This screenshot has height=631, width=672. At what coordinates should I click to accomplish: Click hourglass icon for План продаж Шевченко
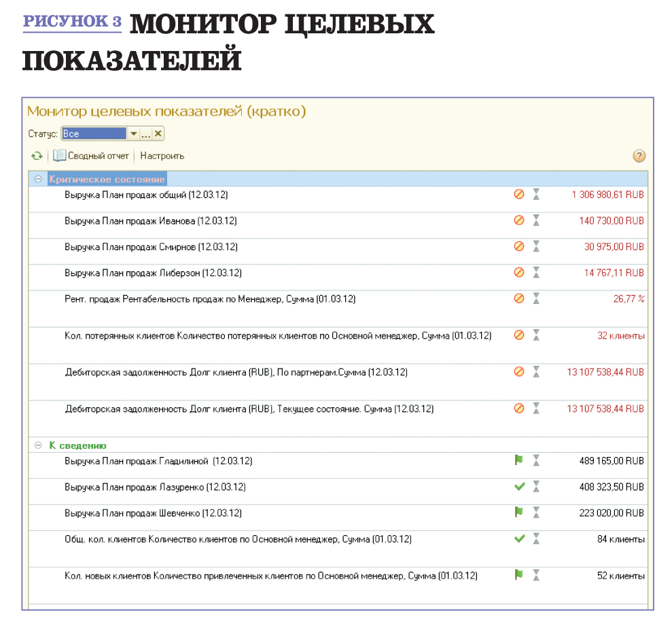[x=536, y=512]
